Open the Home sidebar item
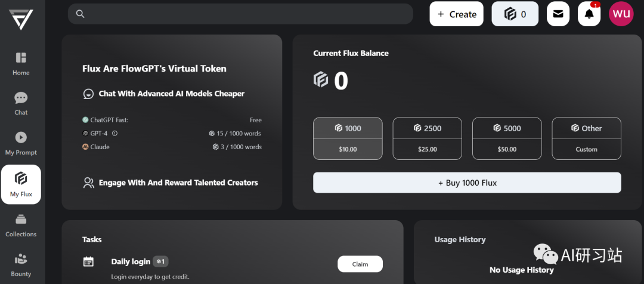This screenshot has height=284, width=644. click(x=21, y=64)
